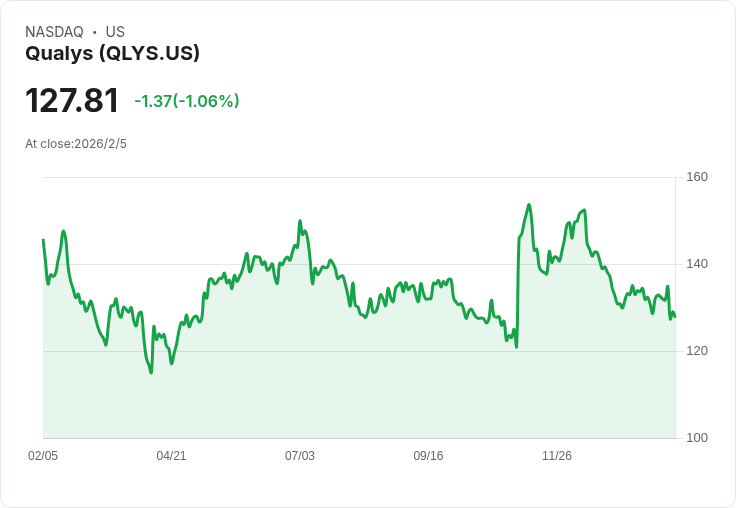Click the starting point of the price line
This screenshot has height=508, width=736.
pyautogui.click(x=43, y=240)
